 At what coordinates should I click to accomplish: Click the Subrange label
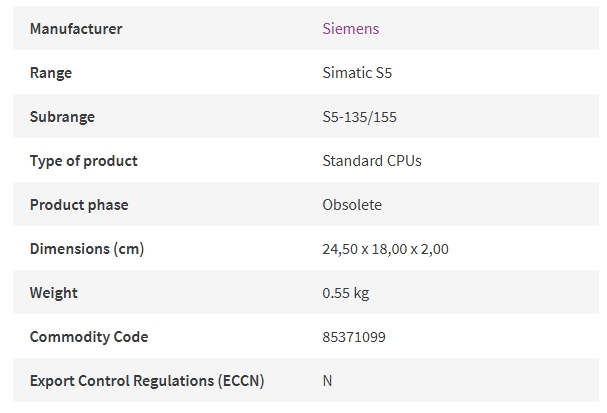(62, 117)
